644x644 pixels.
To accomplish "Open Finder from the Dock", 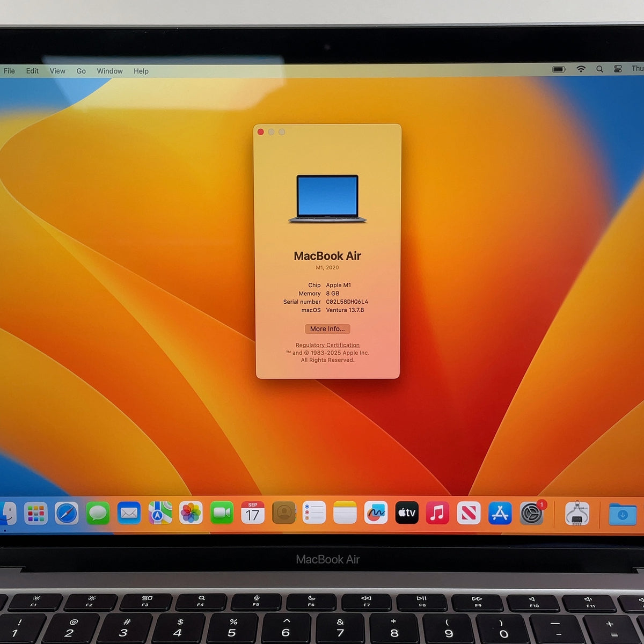I will [8, 514].
